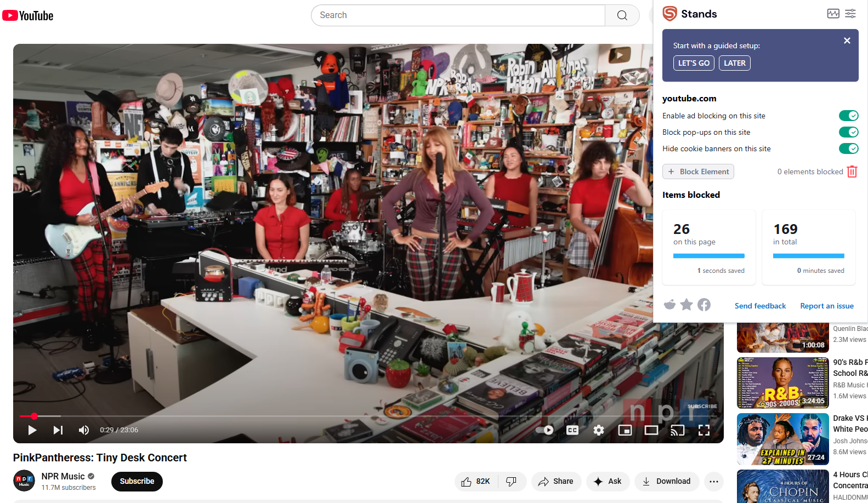Open the Send feedback link
868x503 pixels.
(760, 306)
